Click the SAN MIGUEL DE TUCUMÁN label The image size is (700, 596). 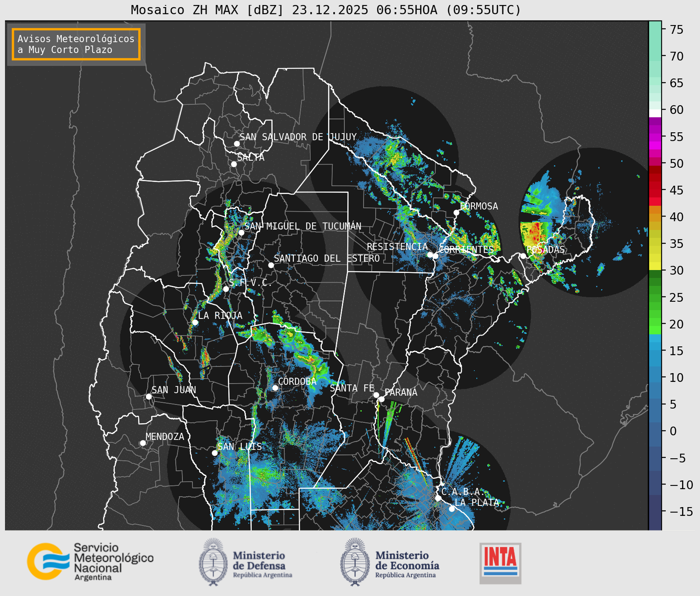[x=303, y=226]
